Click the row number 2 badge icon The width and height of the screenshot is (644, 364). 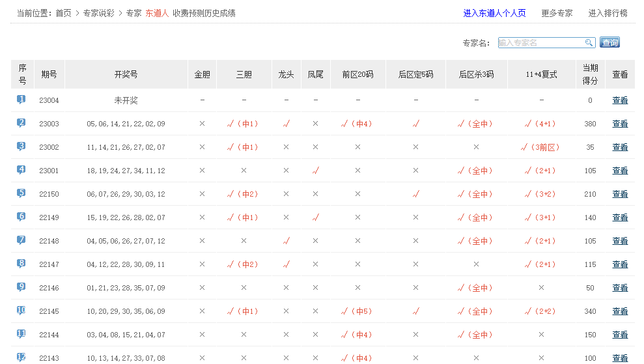21,123
